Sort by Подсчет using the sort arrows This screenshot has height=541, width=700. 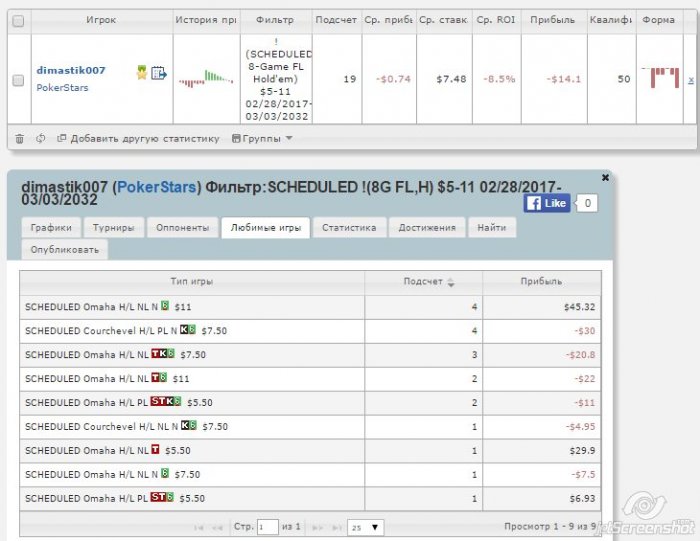click(x=451, y=282)
